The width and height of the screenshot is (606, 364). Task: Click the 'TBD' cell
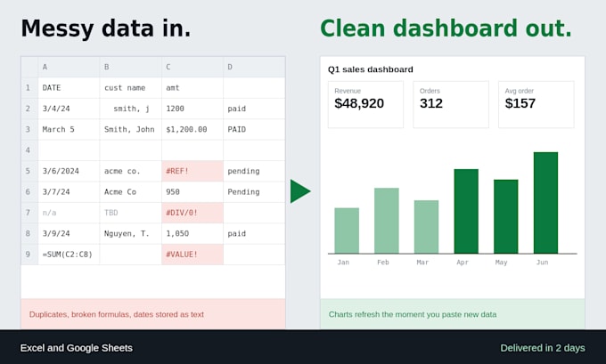pyautogui.click(x=131, y=213)
